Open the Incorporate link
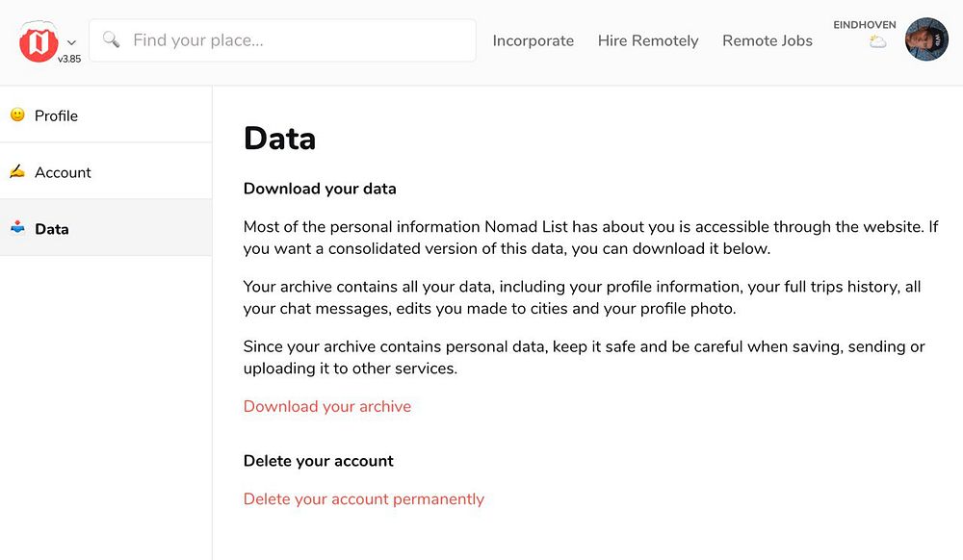Viewport: 963px width, 560px height. (x=533, y=40)
